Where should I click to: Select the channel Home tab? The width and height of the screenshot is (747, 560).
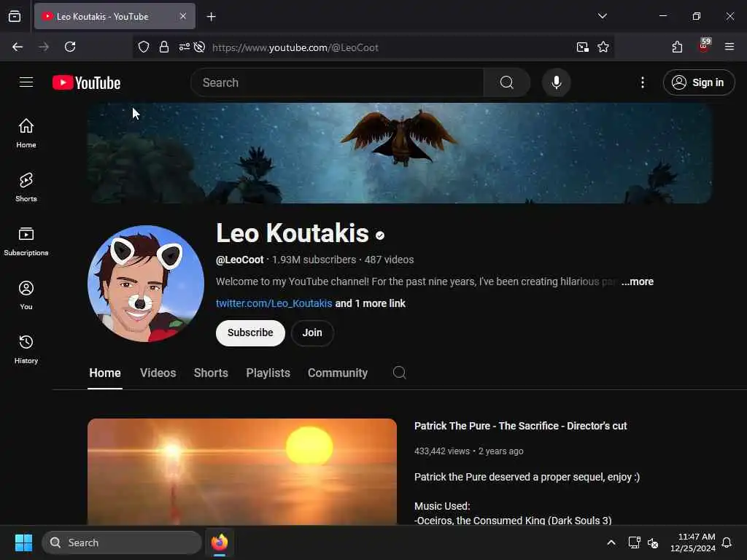(105, 373)
